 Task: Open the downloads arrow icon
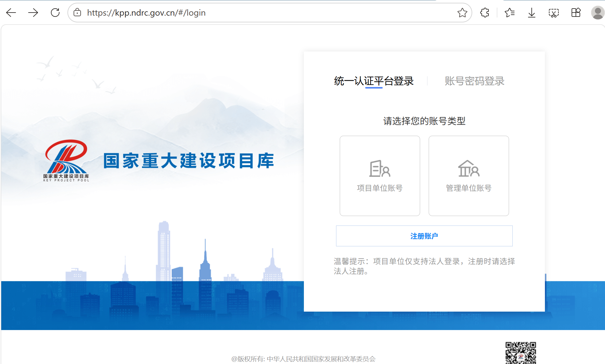coord(532,13)
